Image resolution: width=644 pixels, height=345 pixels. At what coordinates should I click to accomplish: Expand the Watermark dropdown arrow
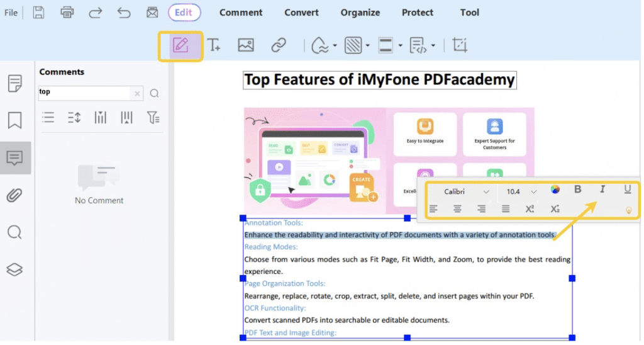[335, 46]
